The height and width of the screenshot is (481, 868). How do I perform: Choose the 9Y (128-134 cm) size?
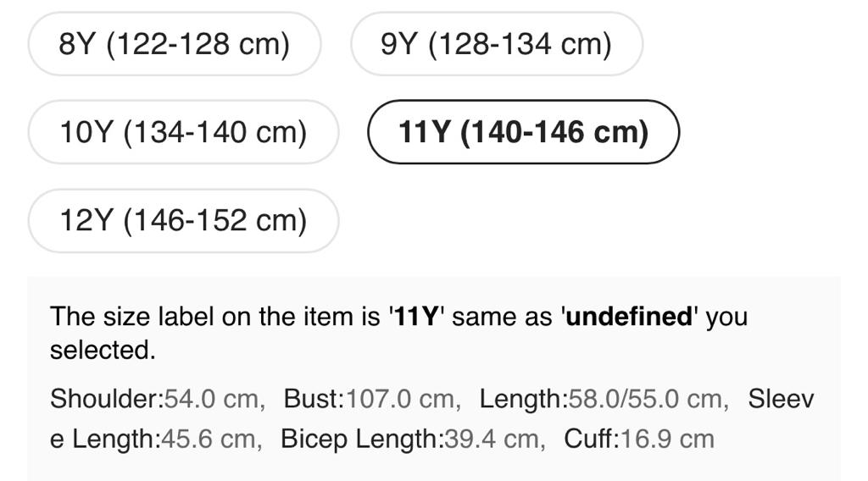[x=496, y=44]
